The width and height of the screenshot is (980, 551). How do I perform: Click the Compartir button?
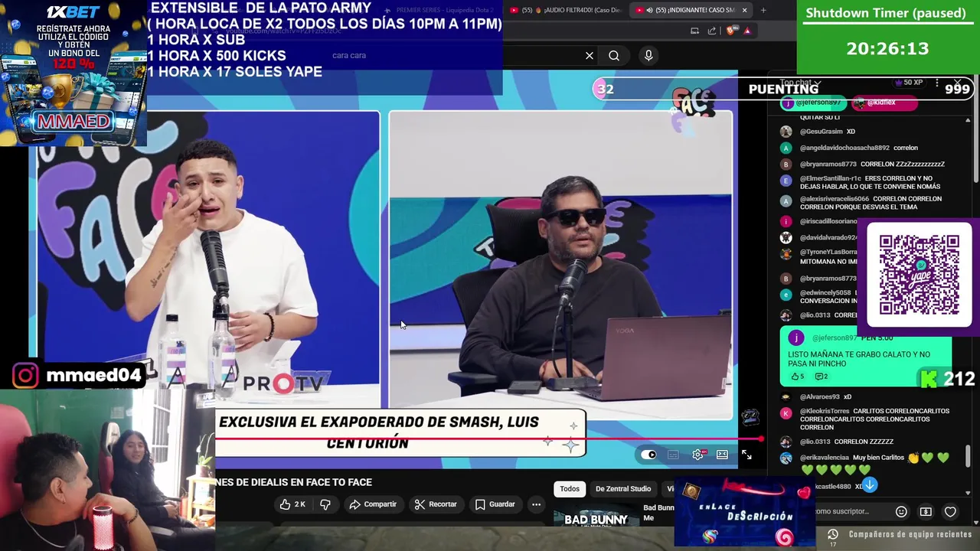pos(373,504)
